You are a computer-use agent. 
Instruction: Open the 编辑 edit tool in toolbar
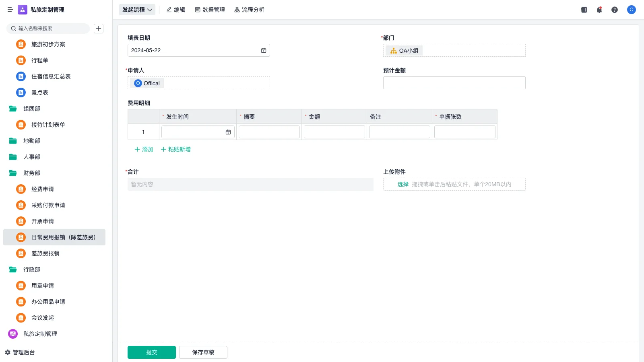[x=175, y=10]
